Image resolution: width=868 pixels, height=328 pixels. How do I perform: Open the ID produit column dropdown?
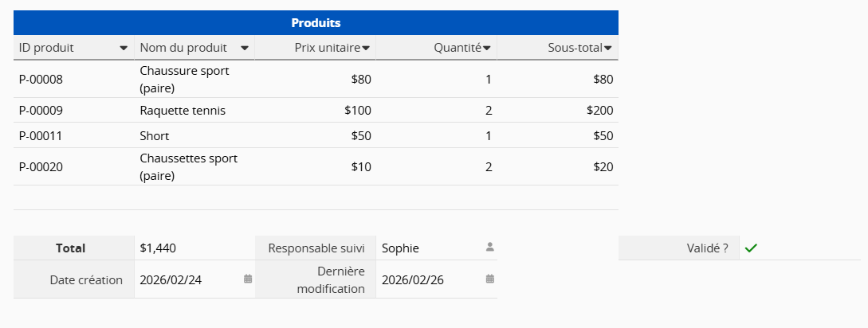(124, 48)
